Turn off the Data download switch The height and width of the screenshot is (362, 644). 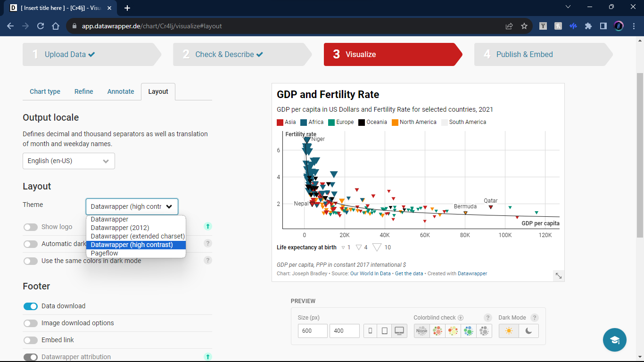[x=31, y=306]
